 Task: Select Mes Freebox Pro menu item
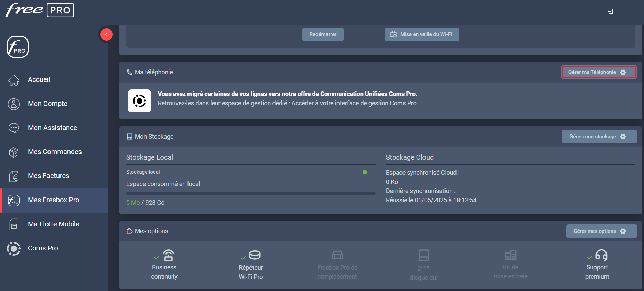click(53, 200)
